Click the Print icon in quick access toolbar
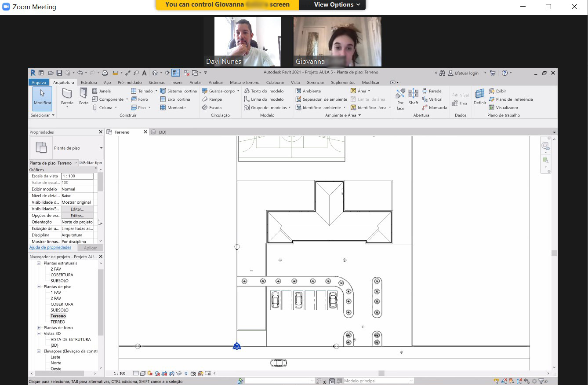 tap(105, 73)
